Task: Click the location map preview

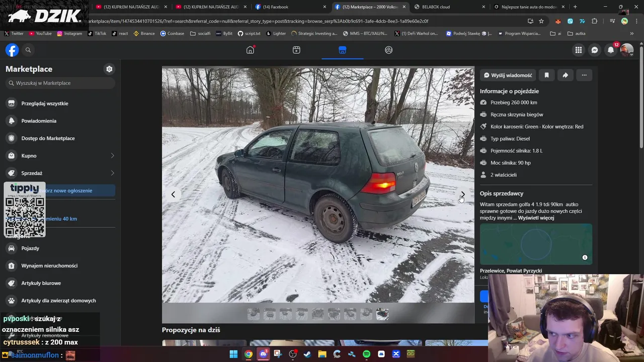Action: pyautogui.click(x=536, y=244)
